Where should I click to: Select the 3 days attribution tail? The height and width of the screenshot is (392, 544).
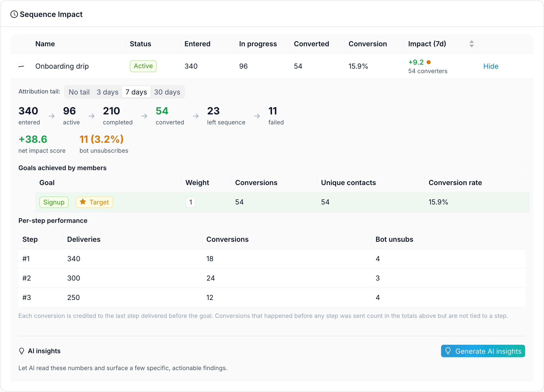tap(107, 92)
